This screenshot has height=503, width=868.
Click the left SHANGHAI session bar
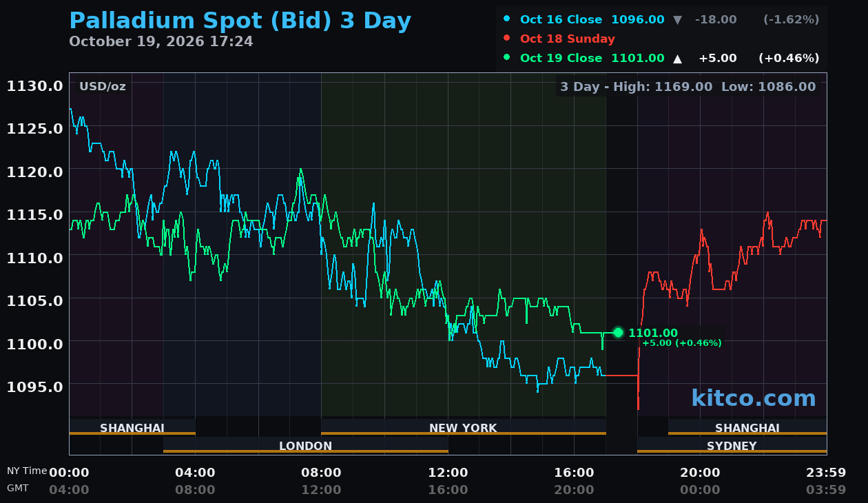pyautogui.click(x=132, y=428)
